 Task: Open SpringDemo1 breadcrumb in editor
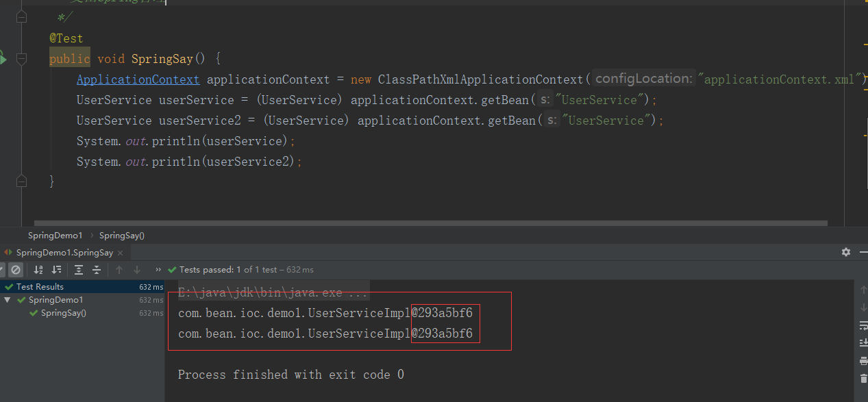[x=55, y=236]
